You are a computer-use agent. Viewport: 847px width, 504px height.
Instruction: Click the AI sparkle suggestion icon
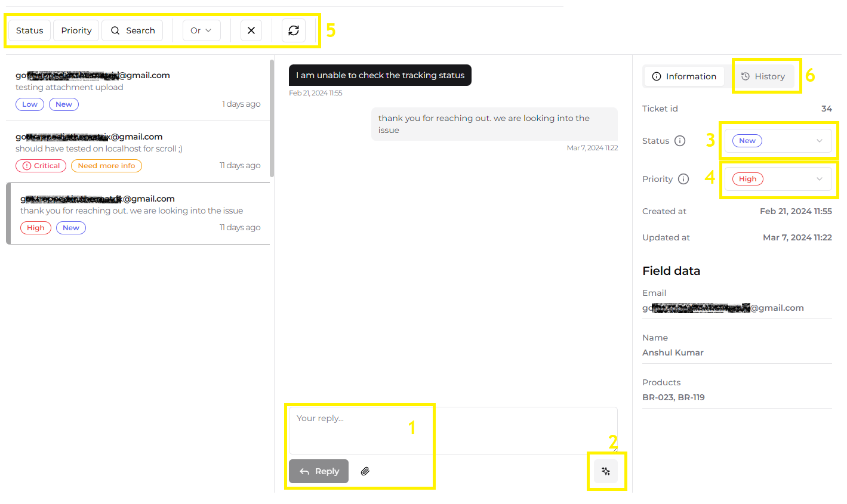pos(606,471)
